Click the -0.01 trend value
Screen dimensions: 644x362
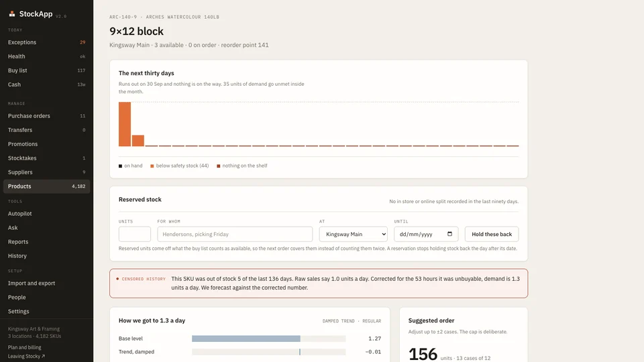tap(373, 352)
